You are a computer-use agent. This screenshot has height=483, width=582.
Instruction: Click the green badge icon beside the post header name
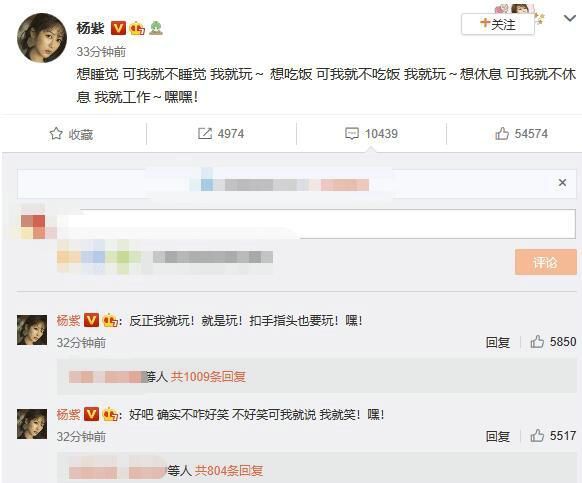pos(156,28)
